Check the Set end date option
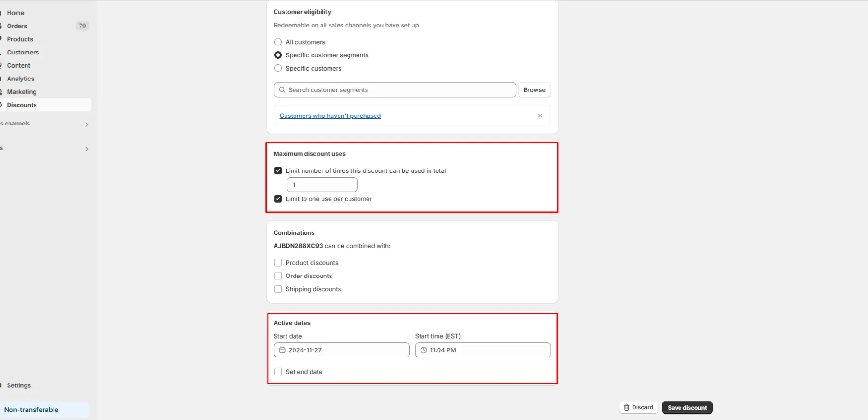 pyautogui.click(x=278, y=372)
